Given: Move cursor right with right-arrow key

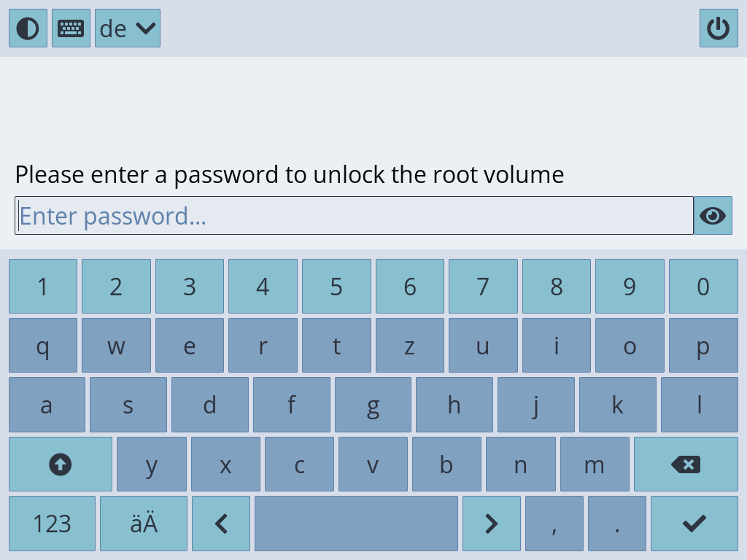Looking at the screenshot, I should tap(491, 523).
